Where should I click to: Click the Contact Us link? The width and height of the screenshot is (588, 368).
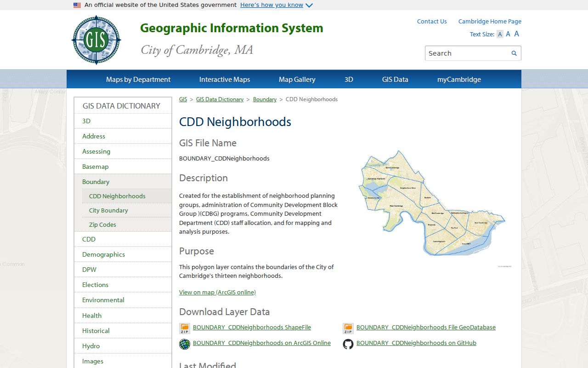[432, 21]
